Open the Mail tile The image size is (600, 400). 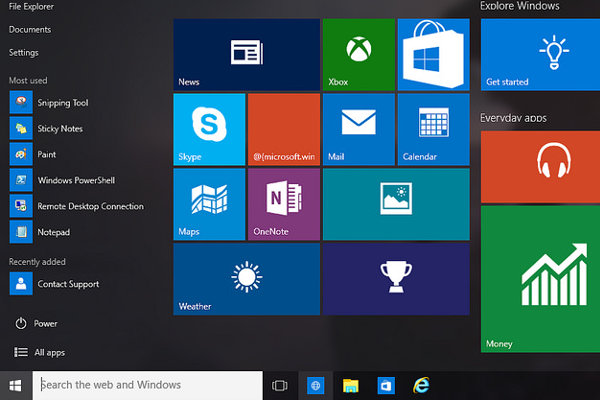click(x=359, y=129)
